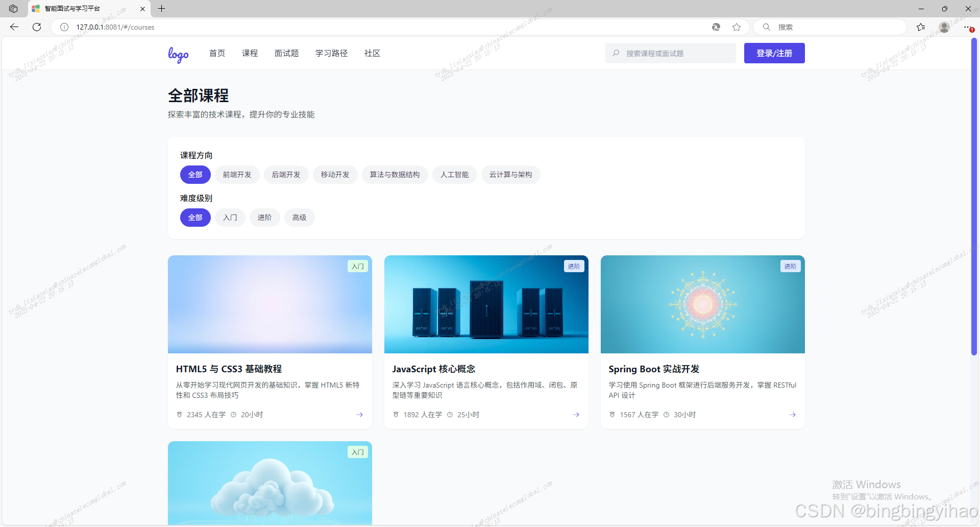Viewport: 980px width, 527px height.
Task: Open the JavaScript course server thumbnail
Action: click(486, 304)
